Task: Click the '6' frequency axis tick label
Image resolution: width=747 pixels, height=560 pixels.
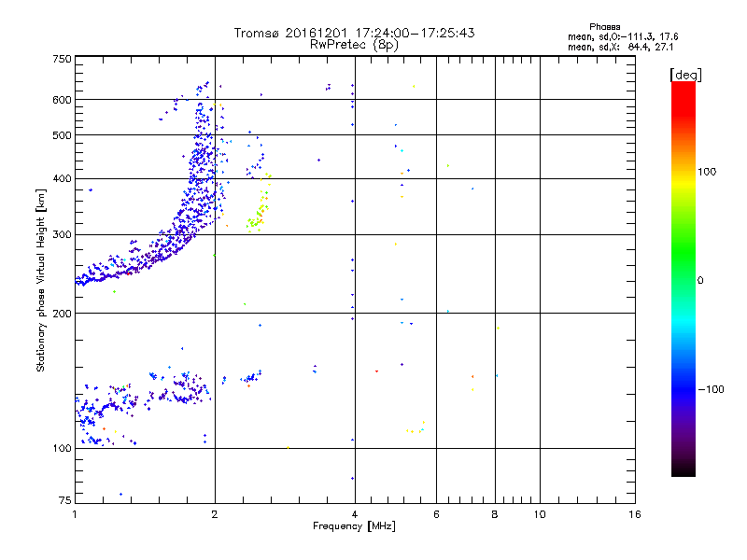Action: [x=436, y=514]
